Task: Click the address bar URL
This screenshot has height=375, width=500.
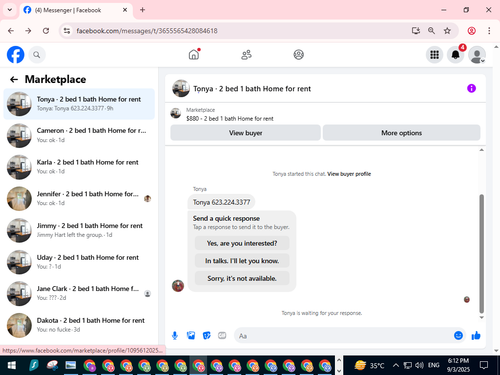Action: pyautogui.click(x=147, y=31)
